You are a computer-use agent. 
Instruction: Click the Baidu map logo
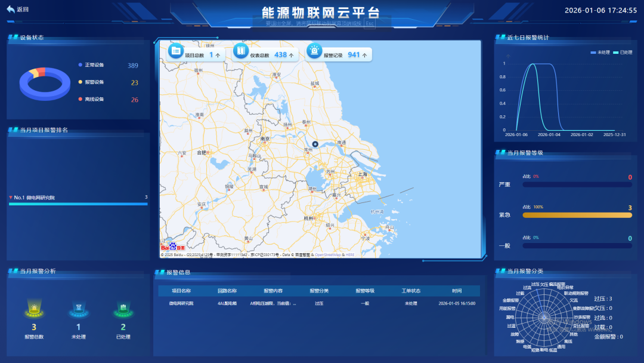(x=172, y=247)
